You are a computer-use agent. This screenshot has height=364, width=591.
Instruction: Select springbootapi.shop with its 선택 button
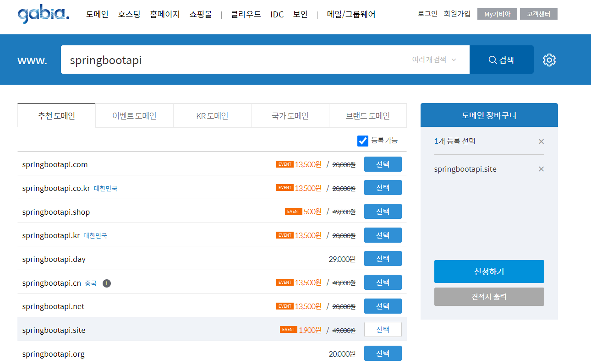click(383, 212)
